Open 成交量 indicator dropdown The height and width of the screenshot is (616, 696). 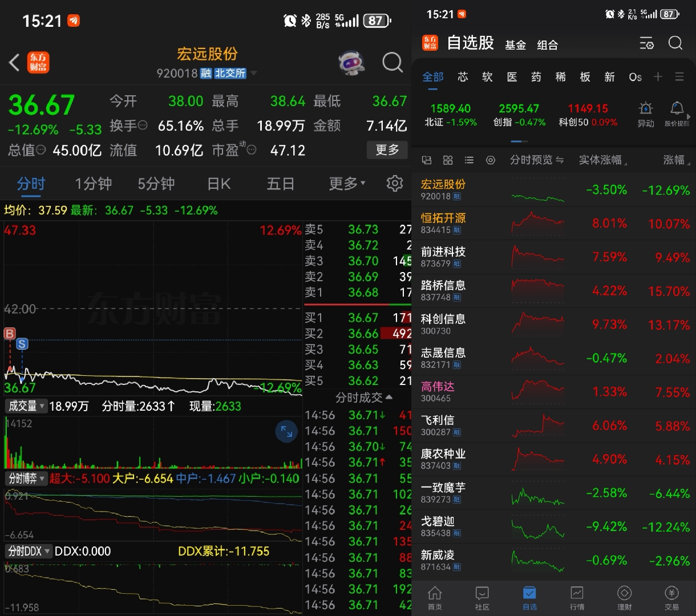[26, 406]
